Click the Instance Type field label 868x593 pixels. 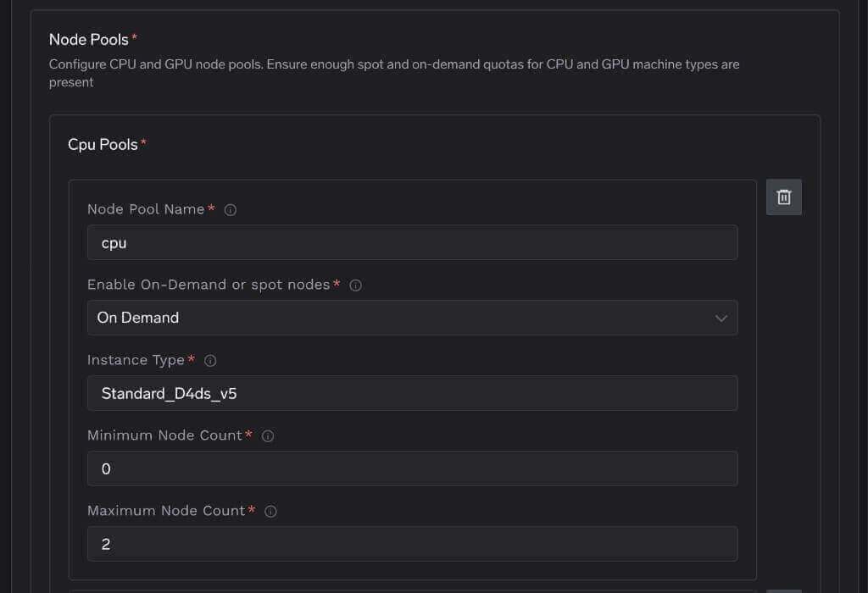(x=136, y=360)
